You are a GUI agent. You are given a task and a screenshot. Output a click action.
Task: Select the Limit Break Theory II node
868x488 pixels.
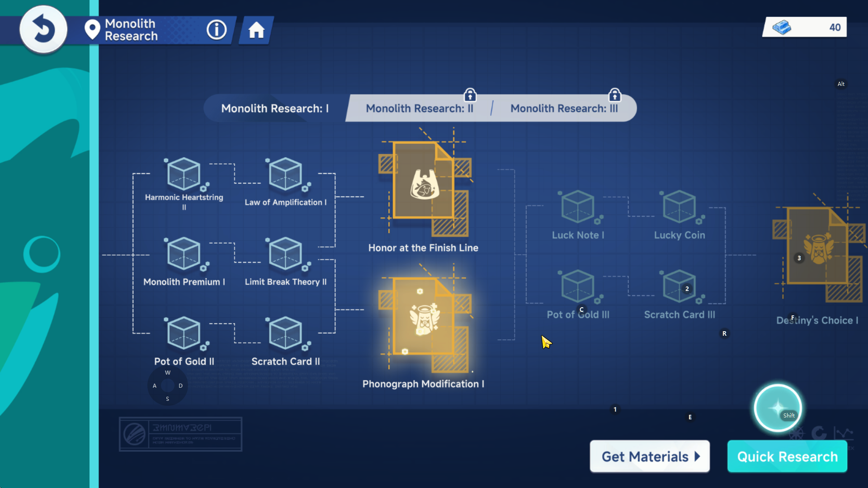(x=285, y=254)
